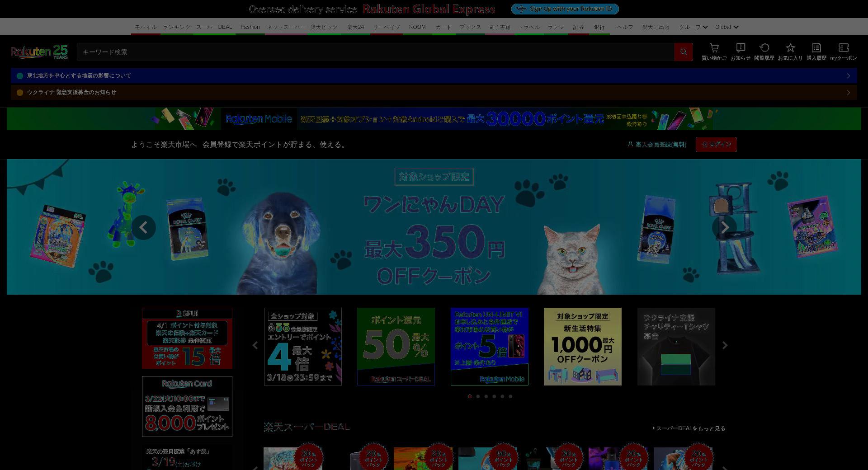Viewport: 868px width, 470px height.
Task: Click スーパーDEALをもっと見る link
Action: [x=689, y=428]
